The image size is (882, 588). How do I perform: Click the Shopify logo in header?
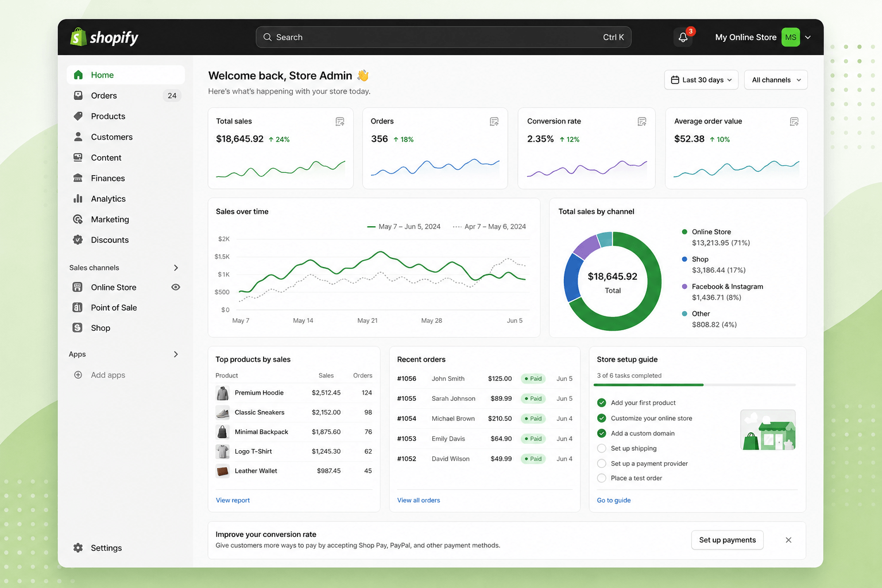pos(104,37)
